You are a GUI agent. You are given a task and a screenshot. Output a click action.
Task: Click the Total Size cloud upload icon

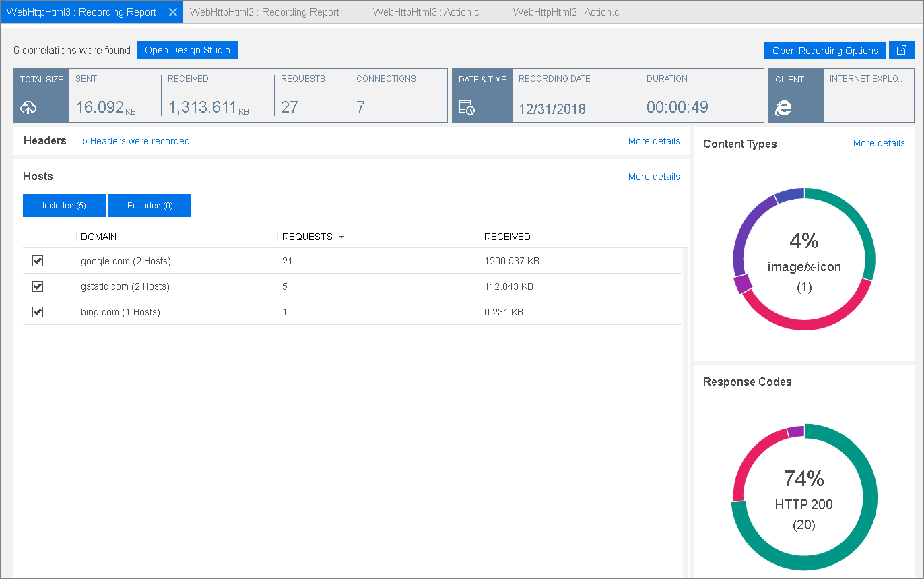(28, 107)
